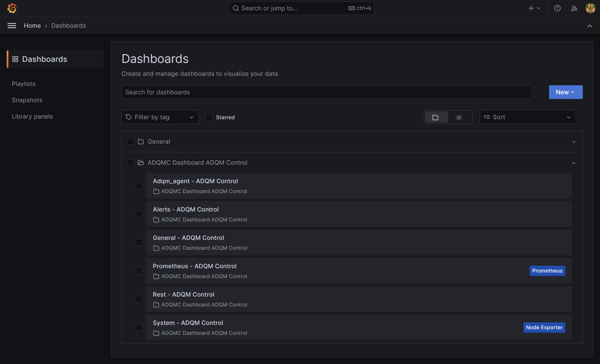Viewport: 600px width, 364px height.
Task: Open the user profile avatar
Action: [590, 8]
